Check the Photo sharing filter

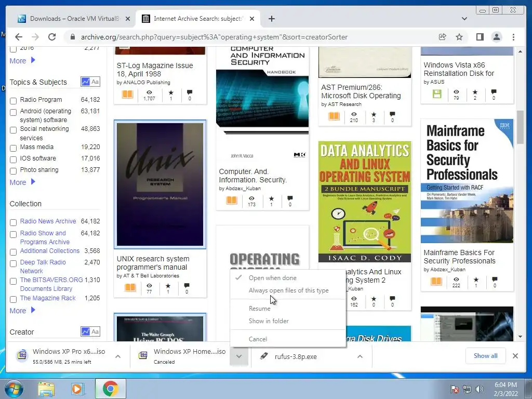pyautogui.click(x=13, y=171)
